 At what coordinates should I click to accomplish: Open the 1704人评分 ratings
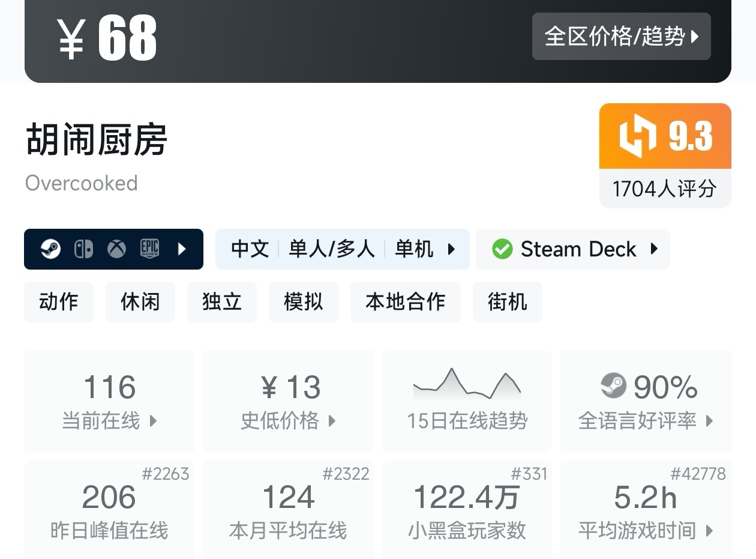click(x=665, y=189)
